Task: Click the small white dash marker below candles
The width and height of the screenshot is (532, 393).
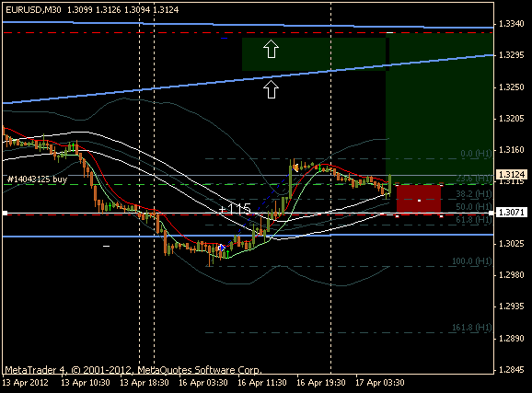Action: pyautogui.click(x=106, y=246)
